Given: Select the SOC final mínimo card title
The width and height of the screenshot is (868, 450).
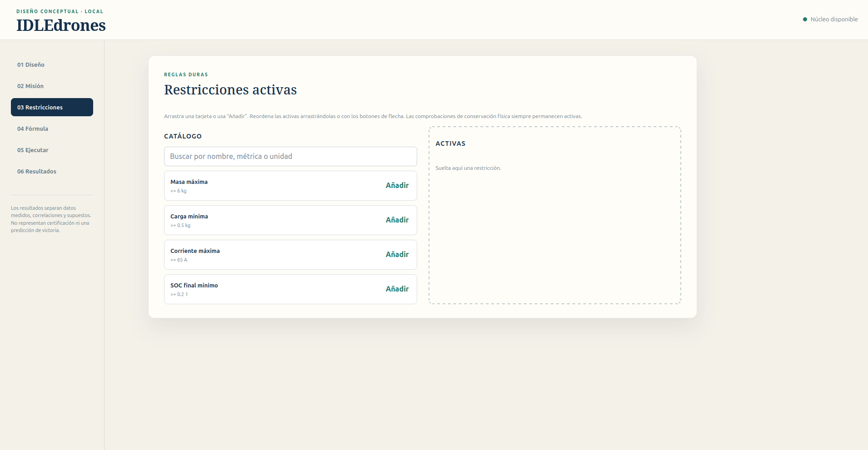Looking at the screenshot, I should pos(194,285).
